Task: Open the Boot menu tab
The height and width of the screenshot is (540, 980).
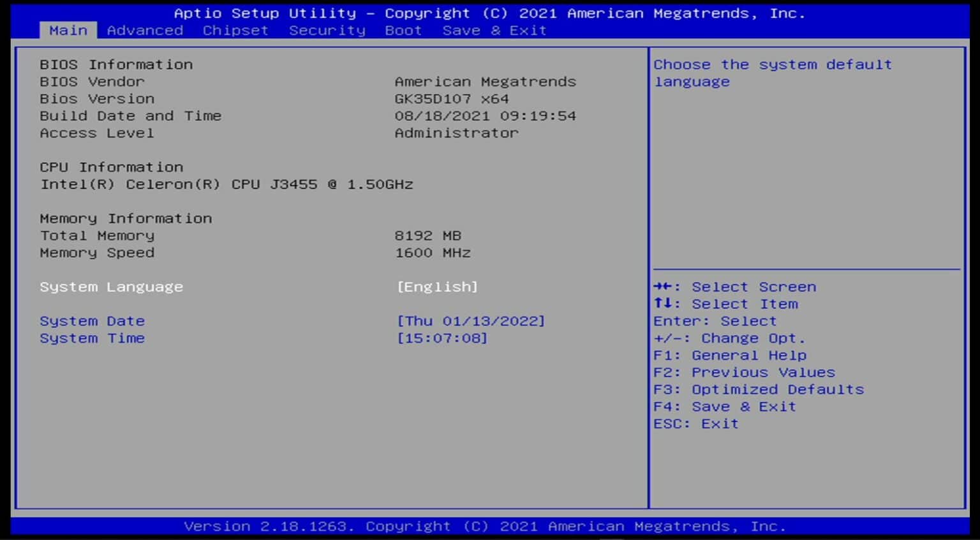Action: point(403,30)
